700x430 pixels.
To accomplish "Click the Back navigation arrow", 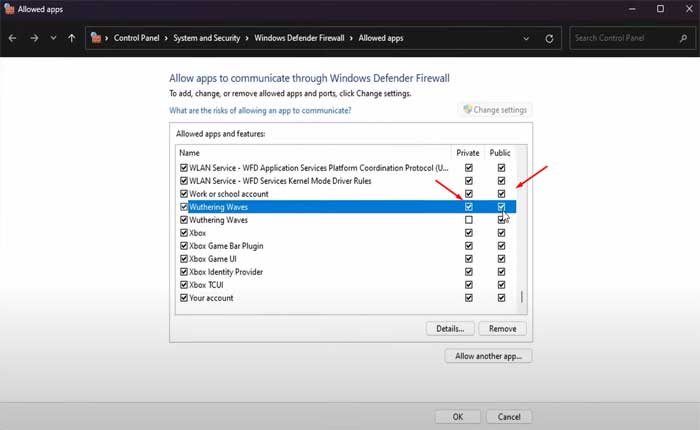I will 12,39.
